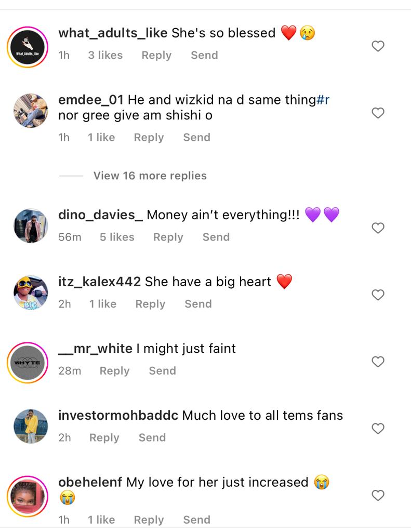Viewport: 411px width, 532px height.
Task: Send investormohbaddc's comment
Action: coord(152,437)
